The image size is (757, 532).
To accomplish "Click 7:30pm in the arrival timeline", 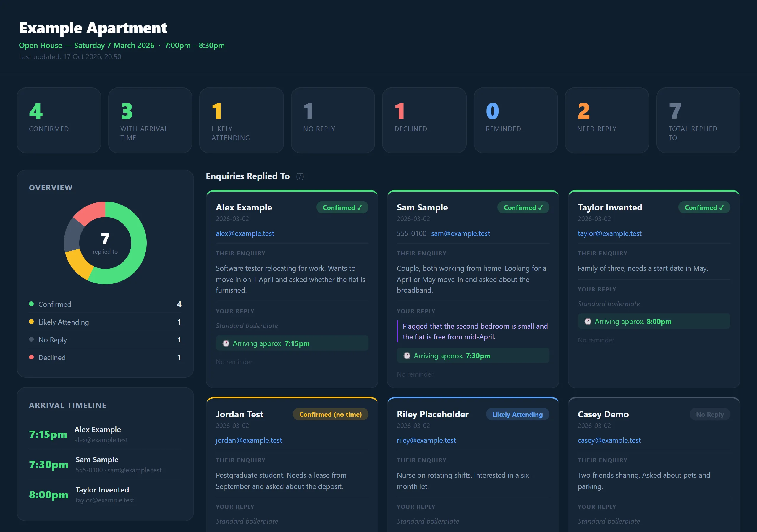I will [x=49, y=464].
